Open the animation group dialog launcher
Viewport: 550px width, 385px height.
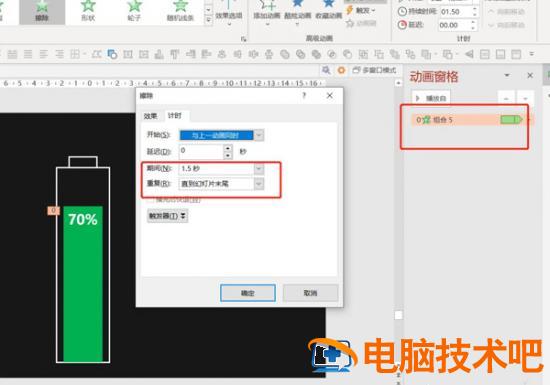[x=243, y=39]
